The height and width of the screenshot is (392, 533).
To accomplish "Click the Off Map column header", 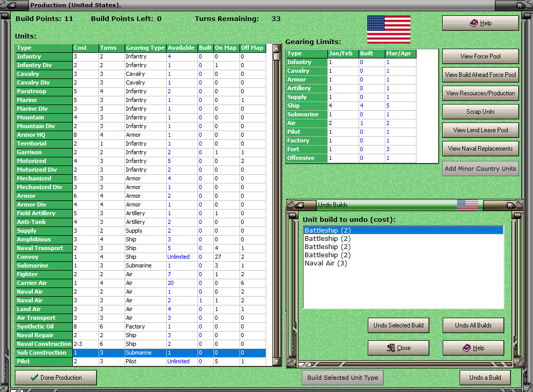I will pos(252,48).
